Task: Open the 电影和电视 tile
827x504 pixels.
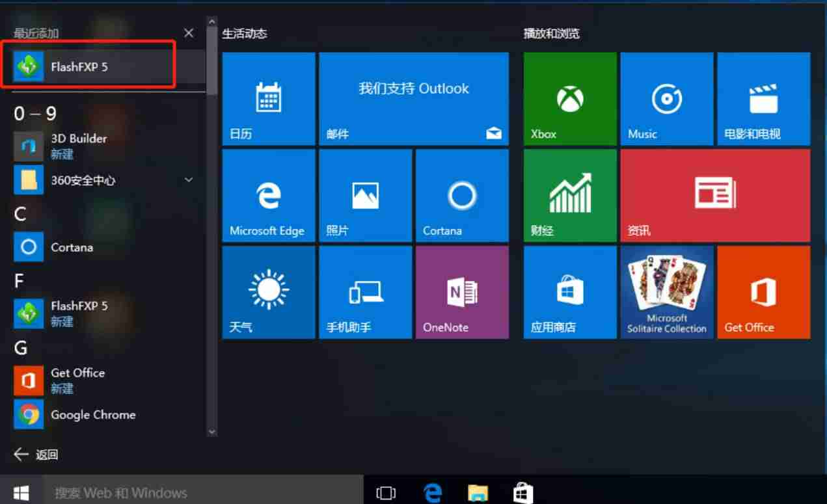Action: pos(764,99)
